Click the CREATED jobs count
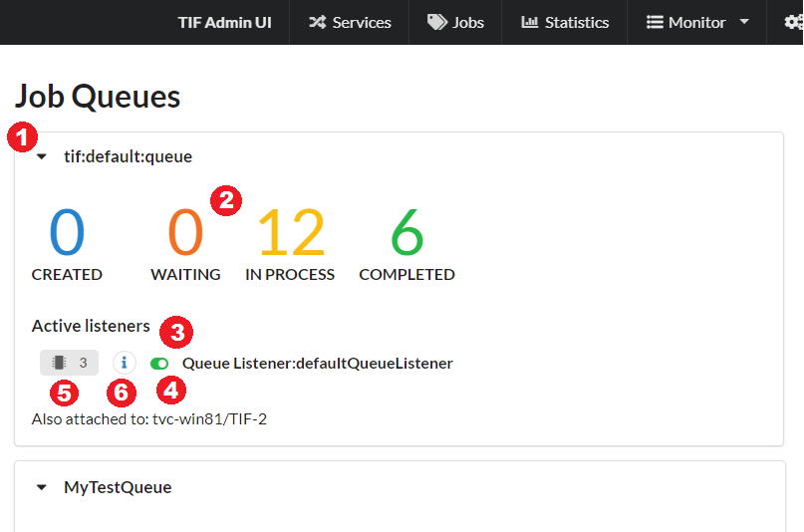This screenshot has height=532, width=804. (x=67, y=232)
